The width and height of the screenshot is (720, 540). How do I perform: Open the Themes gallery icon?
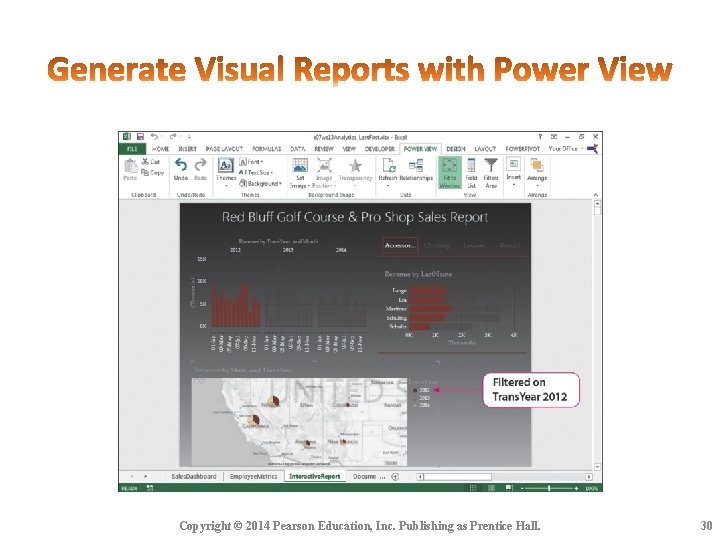tap(225, 165)
